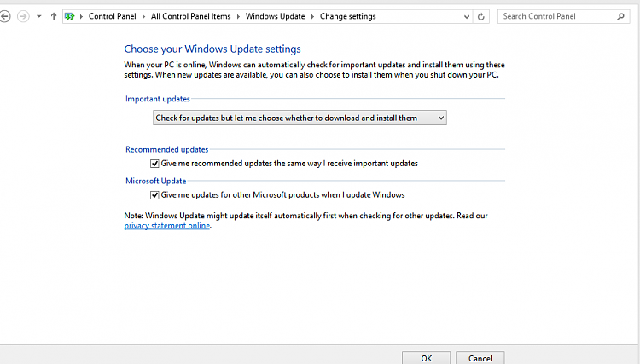The height and width of the screenshot is (364, 640).
Task: Click the search magnifier icon
Action: 621,17
